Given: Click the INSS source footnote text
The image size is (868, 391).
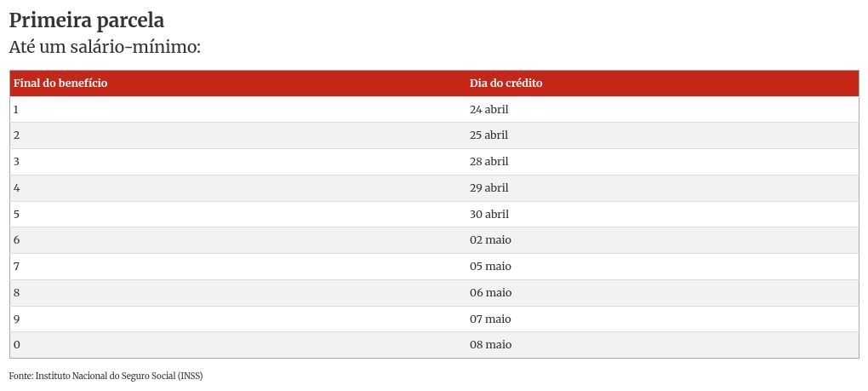Looking at the screenshot, I should pos(106,376).
